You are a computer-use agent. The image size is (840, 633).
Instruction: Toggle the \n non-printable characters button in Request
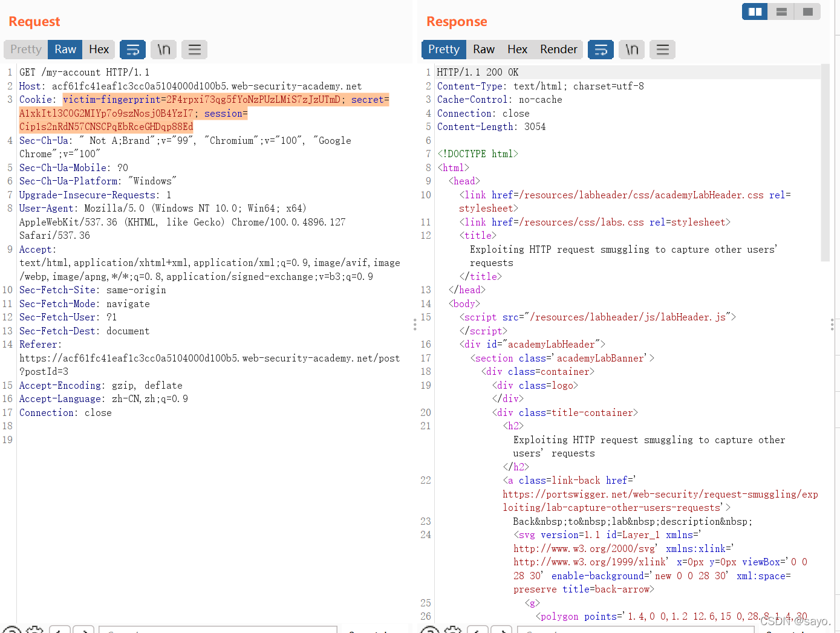[164, 50]
